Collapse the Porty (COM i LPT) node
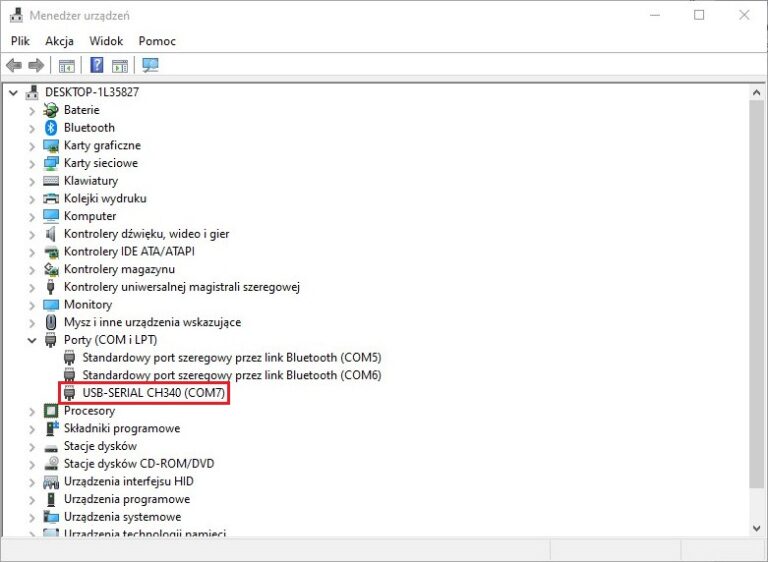The image size is (768, 562). click(32, 340)
